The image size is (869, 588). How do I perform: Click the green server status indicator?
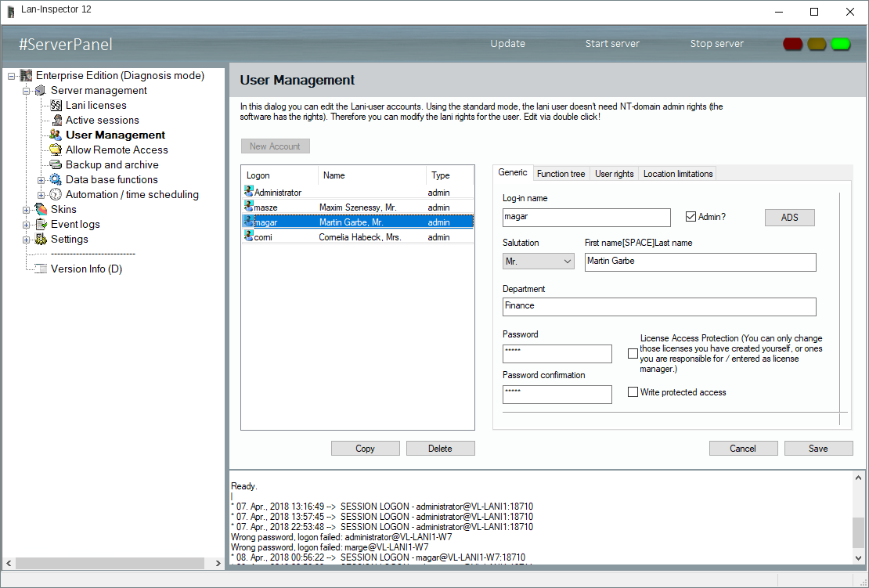click(841, 44)
